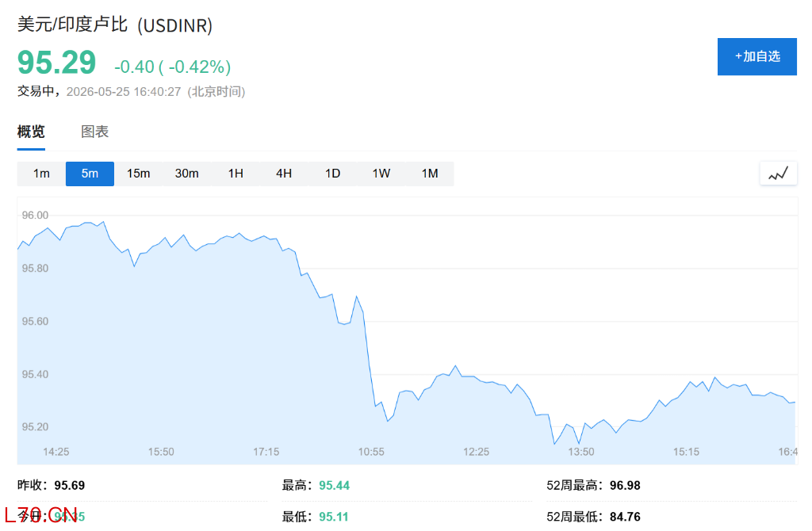
Task: Open the 概览 tab
Action: [x=31, y=132]
